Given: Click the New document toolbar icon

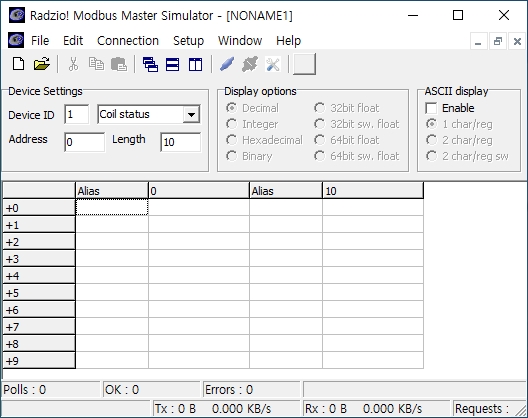Looking at the screenshot, I should (19, 64).
